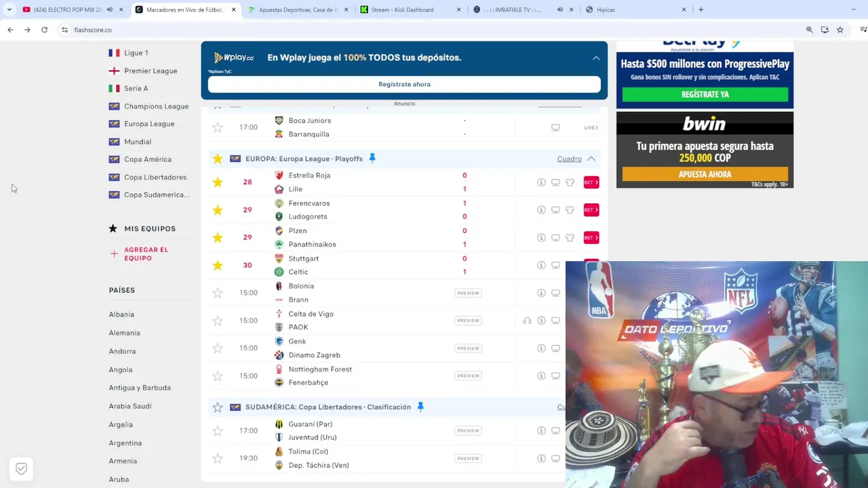This screenshot has width=868, height=488.
Task: Click the info icon for Celta de Vigo match
Action: 541,321
